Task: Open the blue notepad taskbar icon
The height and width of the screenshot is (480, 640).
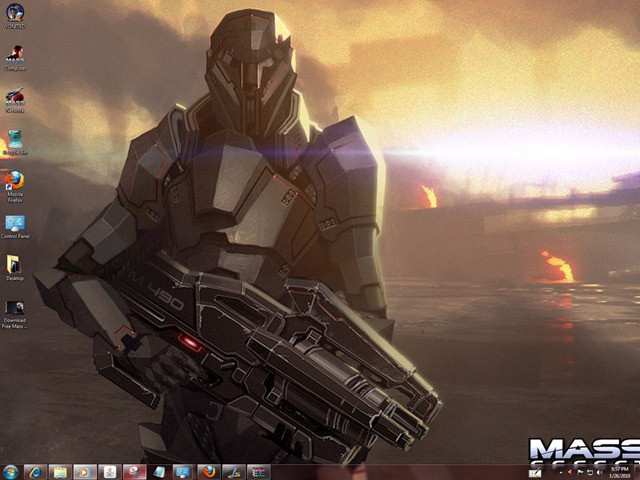Action: [x=159, y=472]
